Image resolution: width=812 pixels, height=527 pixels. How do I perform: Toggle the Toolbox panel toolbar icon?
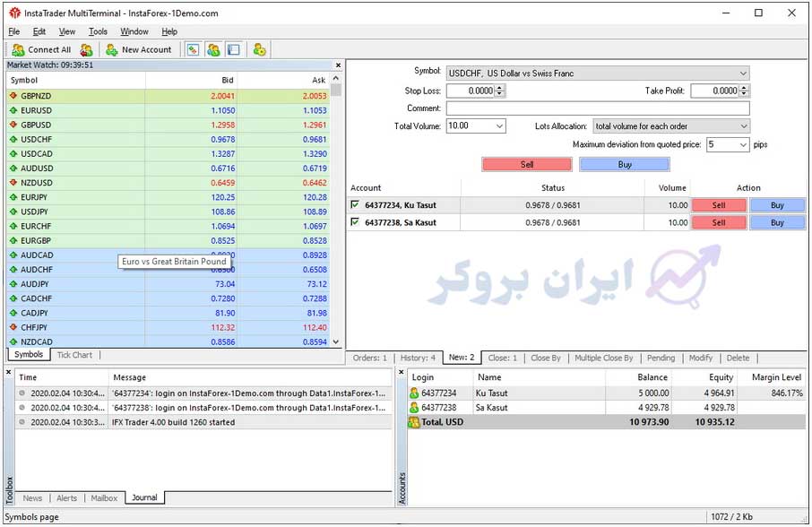[x=234, y=49]
